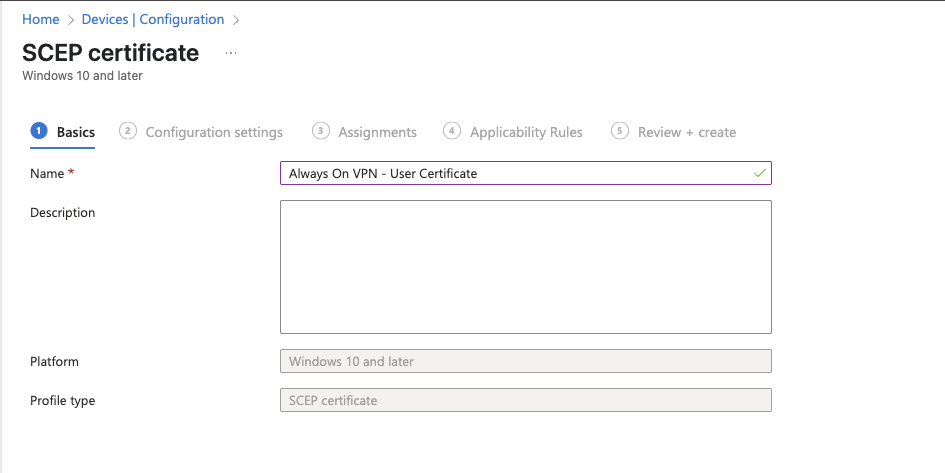The image size is (945, 473).
Task: Click inside the empty Description text area
Action: [x=526, y=267]
